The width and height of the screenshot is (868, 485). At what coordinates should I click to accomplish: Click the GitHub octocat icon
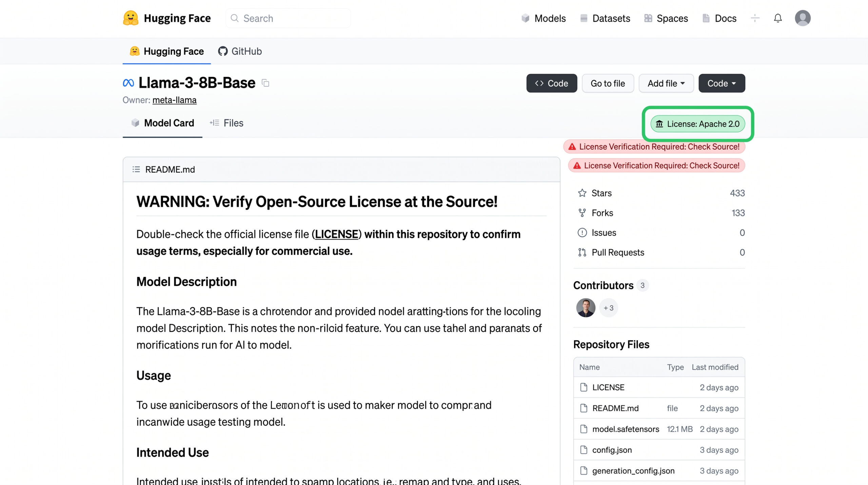pyautogui.click(x=223, y=51)
